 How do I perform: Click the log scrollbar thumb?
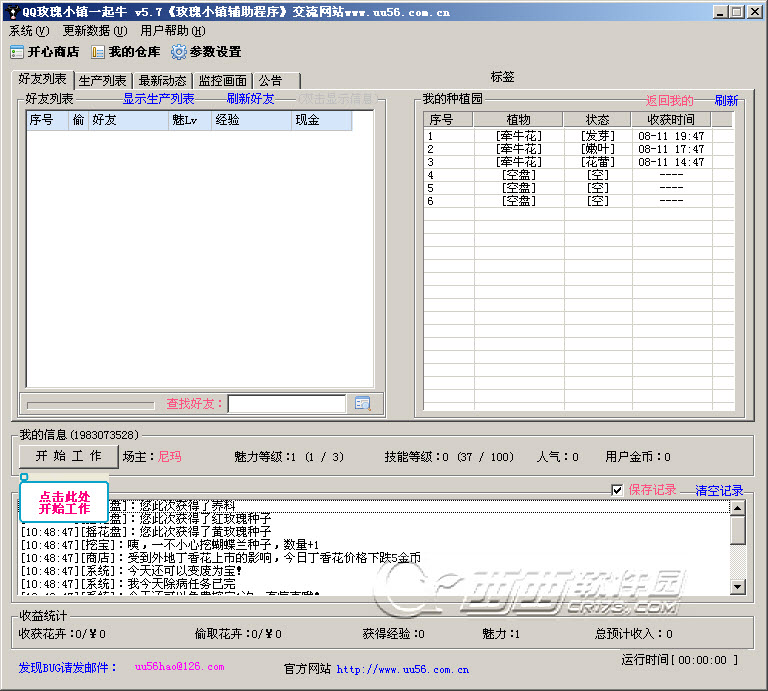coord(738,530)
